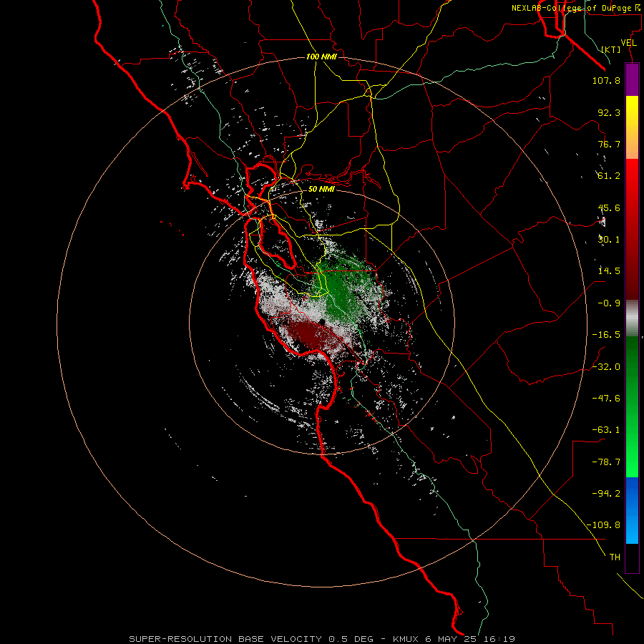
Task: Click the 100 NMI range ring label
Action: pos(321,57)
